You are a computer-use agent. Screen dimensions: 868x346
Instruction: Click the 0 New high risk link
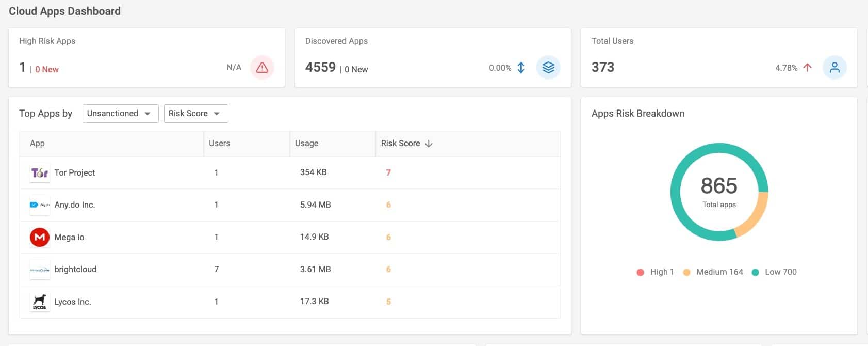tap(47, 70)
